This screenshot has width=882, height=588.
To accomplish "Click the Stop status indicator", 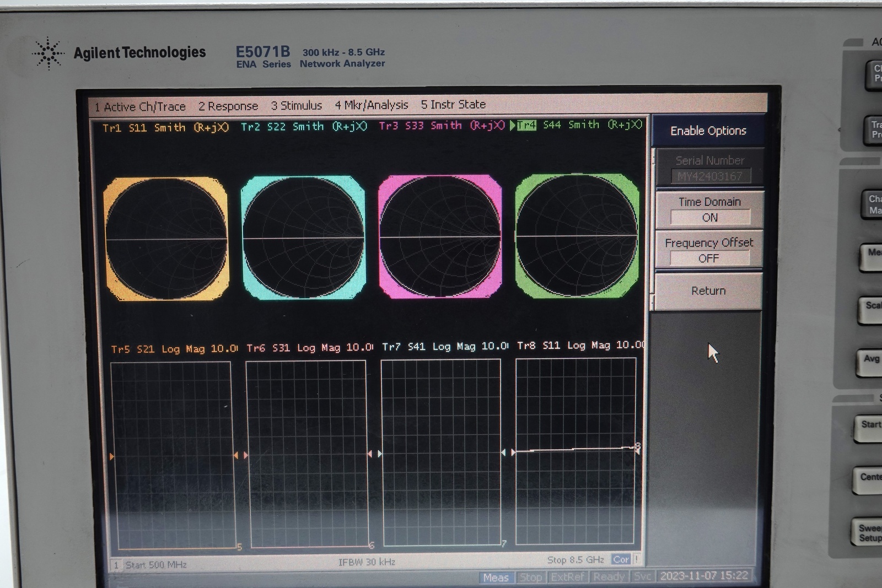I will coord(531,578).
